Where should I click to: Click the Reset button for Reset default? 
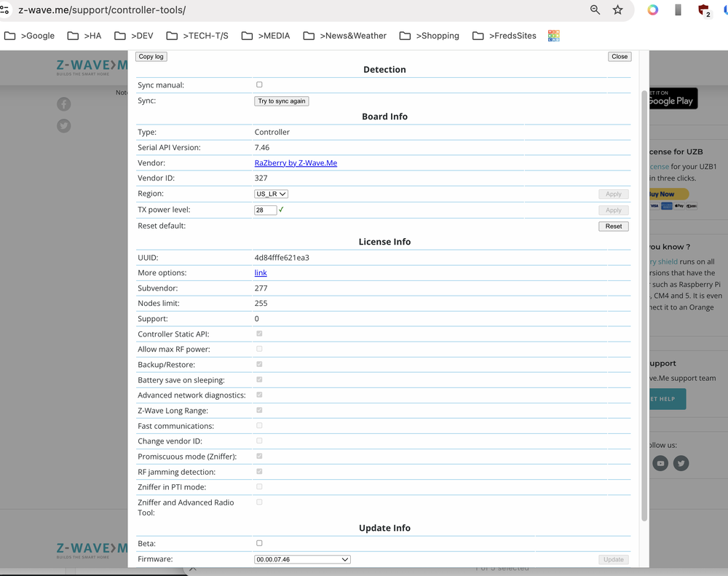click(613, 226)
